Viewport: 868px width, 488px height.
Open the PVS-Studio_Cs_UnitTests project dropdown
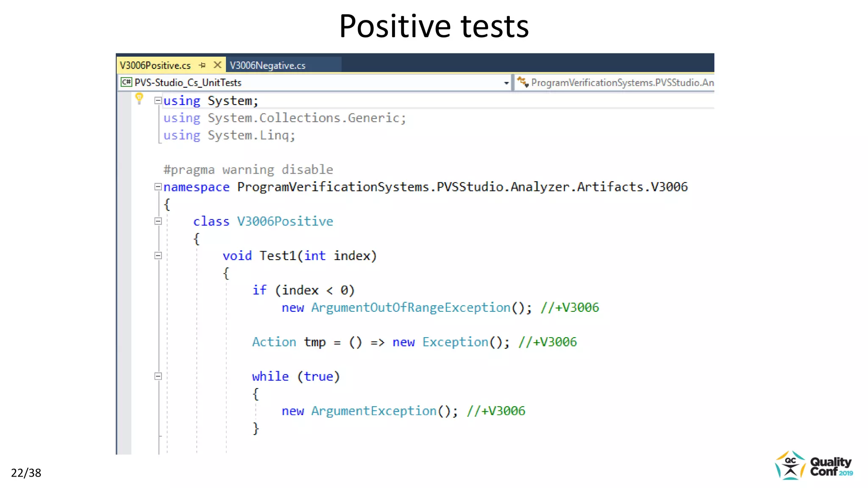click(x=506, y=83)
